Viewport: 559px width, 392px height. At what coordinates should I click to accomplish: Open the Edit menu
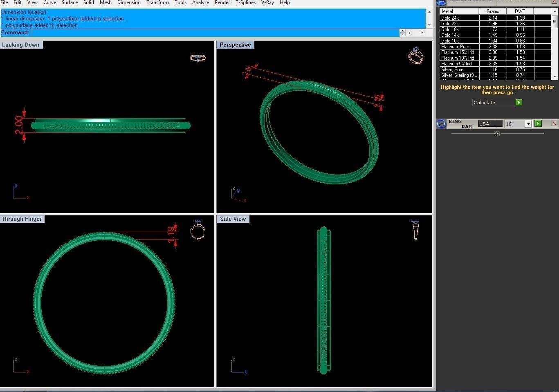pyautogui.click(x=18, y=2)
